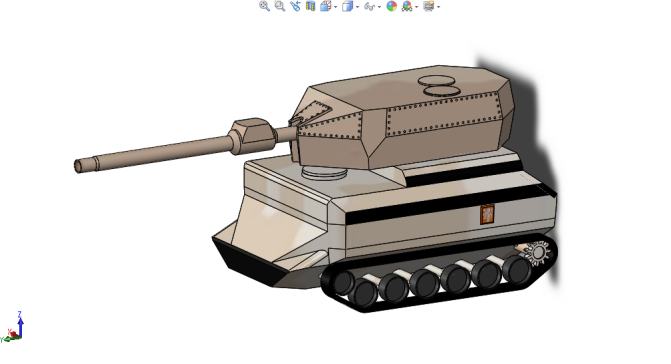This screenshot has width=671, height=364.
Task: Activate the Zoom to Area tool
Action: tap(279, 6)
